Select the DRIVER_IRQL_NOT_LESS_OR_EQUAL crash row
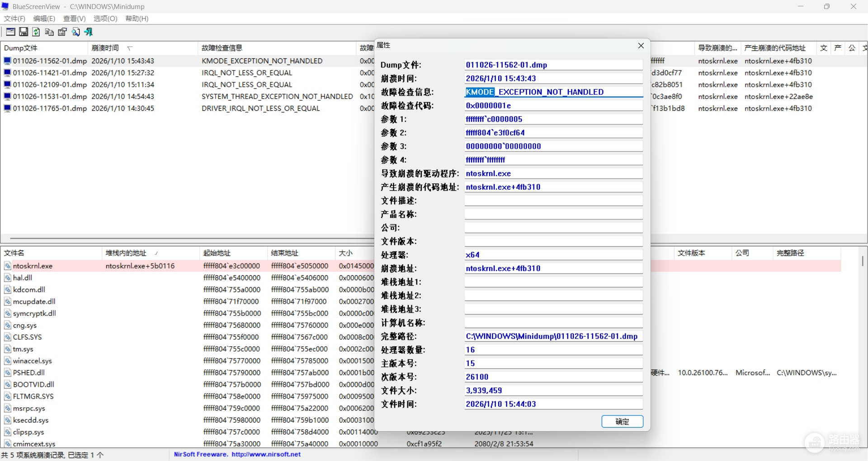This screenshot has width=868, height=461. click(260, 108)
